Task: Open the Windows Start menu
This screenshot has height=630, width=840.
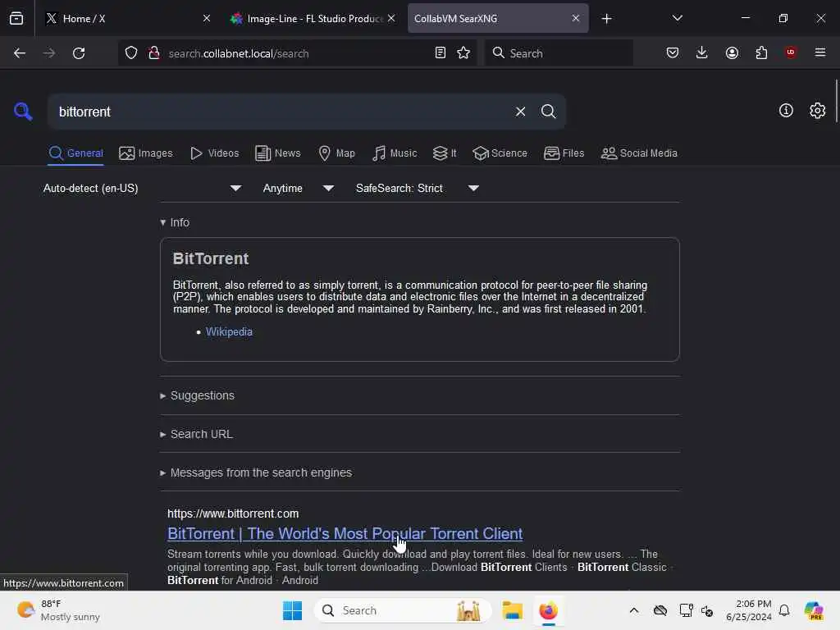Action: (293, 610)
